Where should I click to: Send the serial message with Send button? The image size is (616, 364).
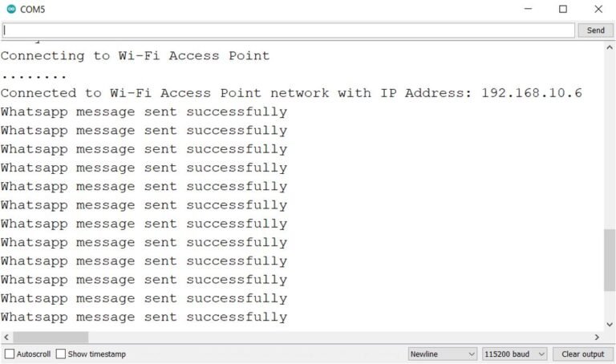click(596, 30)
